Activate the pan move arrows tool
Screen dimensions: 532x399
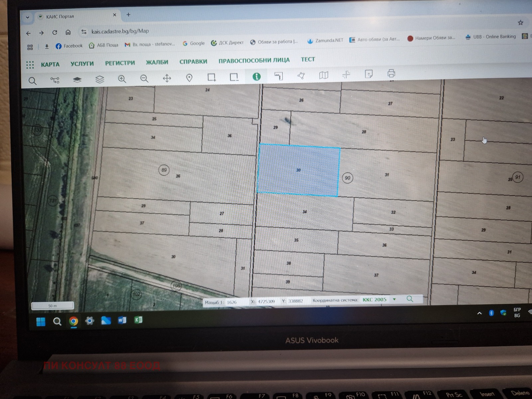(x=167, y=78)
